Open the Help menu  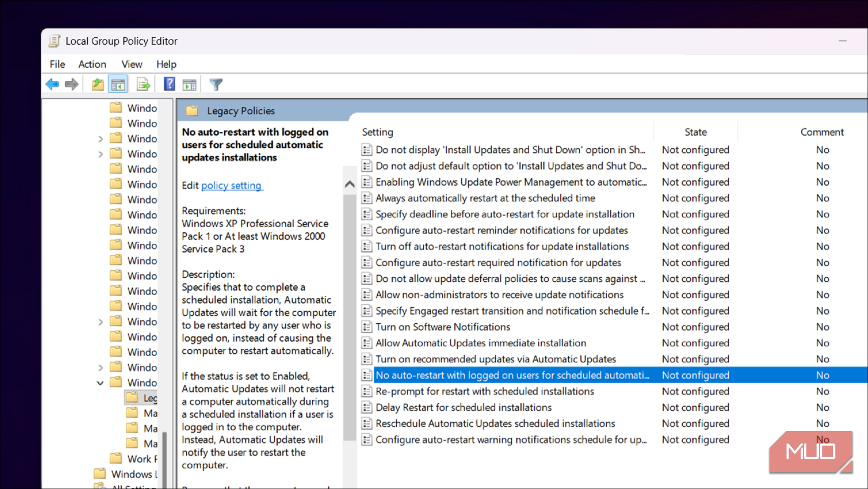[166, 64]
